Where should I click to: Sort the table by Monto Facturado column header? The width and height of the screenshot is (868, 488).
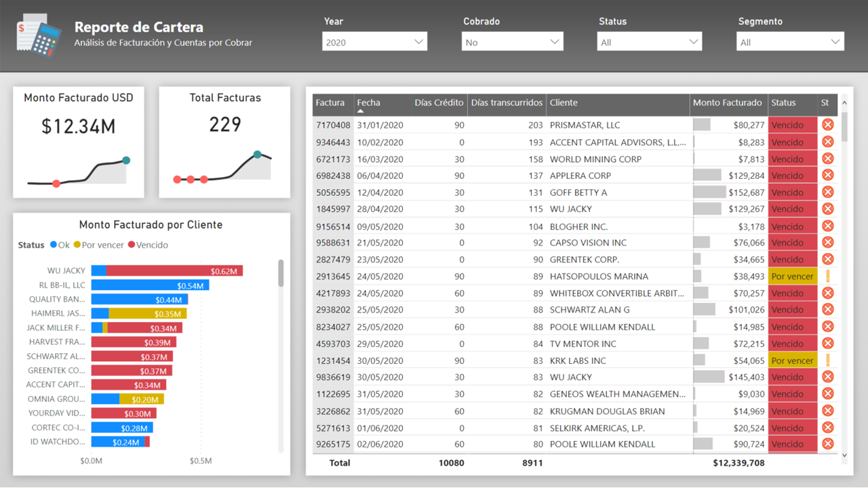(728, 103)
